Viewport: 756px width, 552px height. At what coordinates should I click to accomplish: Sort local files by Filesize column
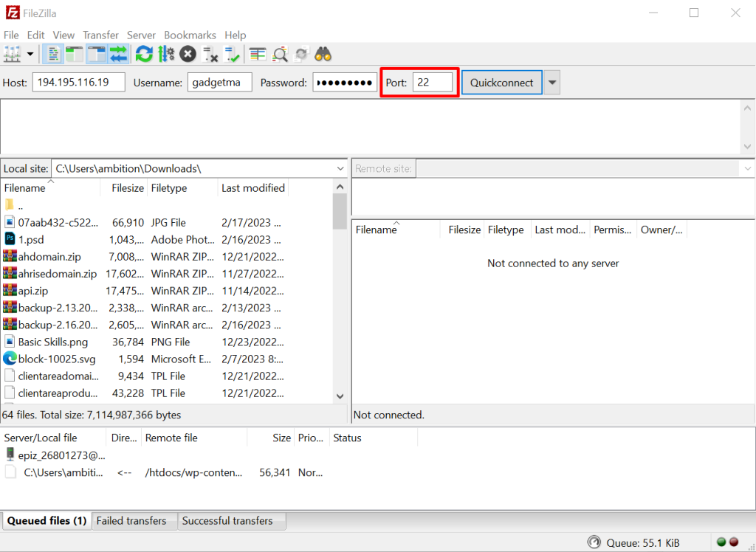[x=123, y=188]
